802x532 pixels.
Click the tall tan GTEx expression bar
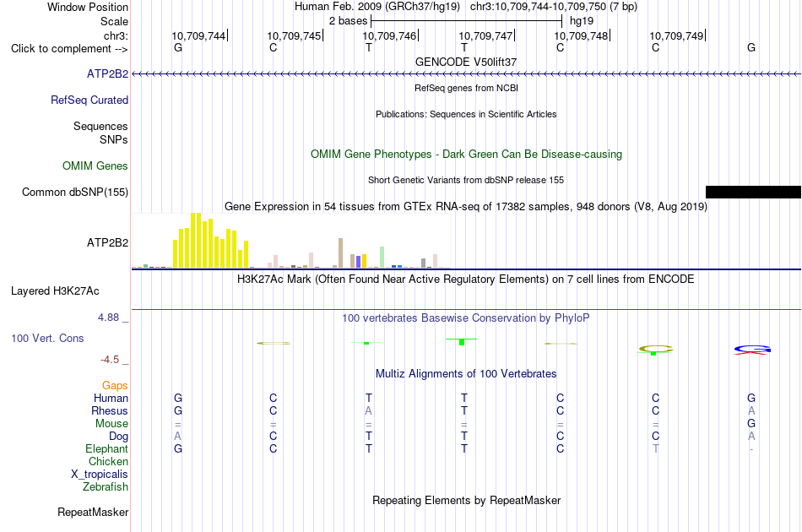pos(341,252)
